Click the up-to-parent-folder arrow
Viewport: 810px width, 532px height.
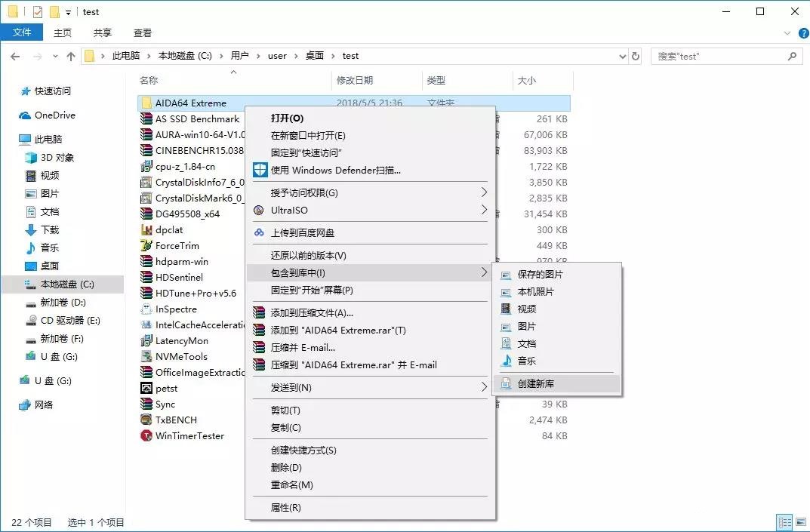tap(70, 55)
